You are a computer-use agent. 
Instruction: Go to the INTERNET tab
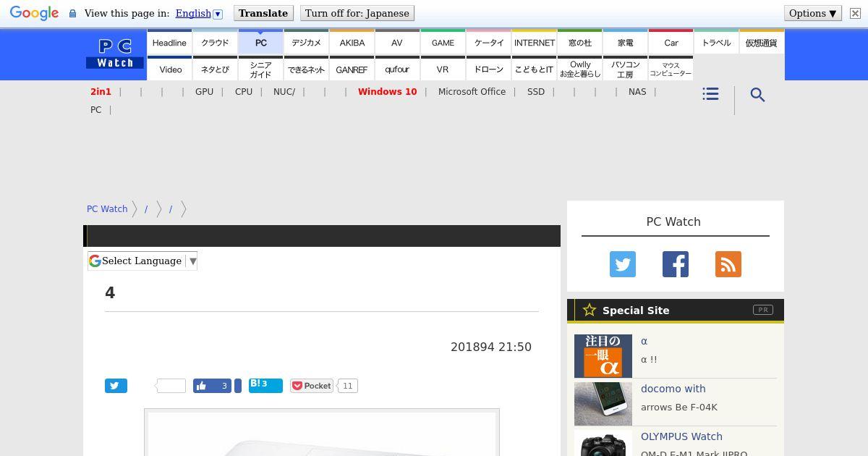pyautogui.click(x=535, y=43)
